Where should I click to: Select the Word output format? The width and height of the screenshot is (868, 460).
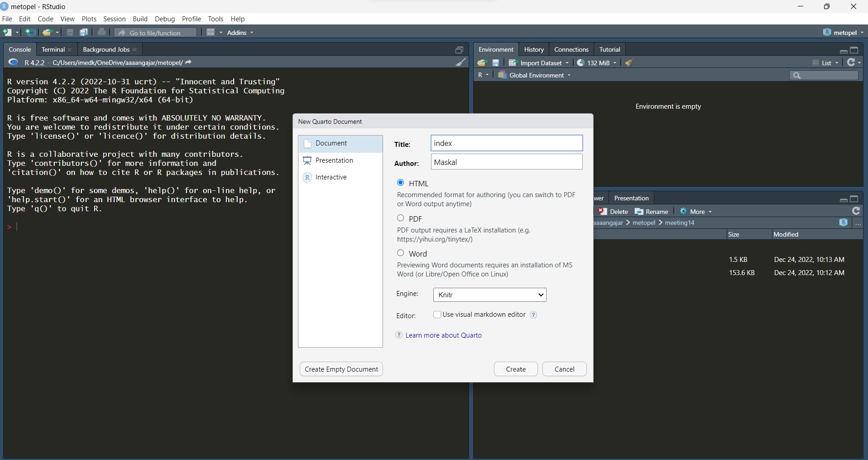click(x=401, y=253)
